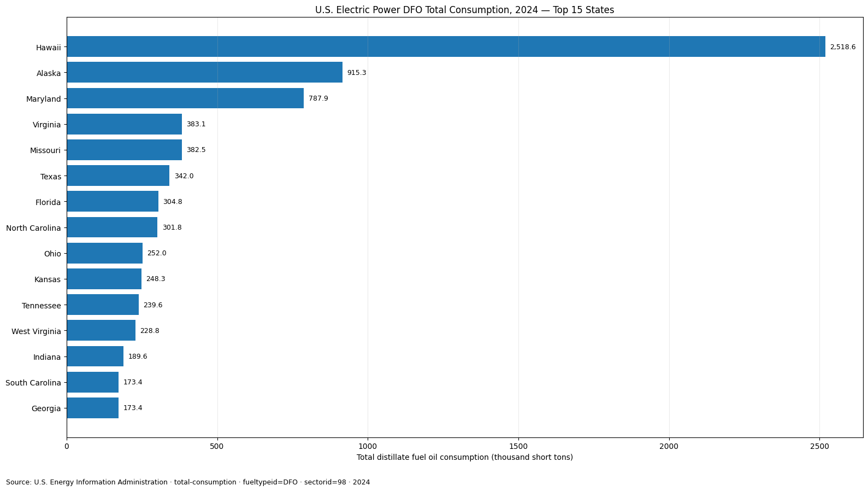This screenshot has width=868, height=491.
Task: Click the x-axis tick label '1000'
Action: 368,446
